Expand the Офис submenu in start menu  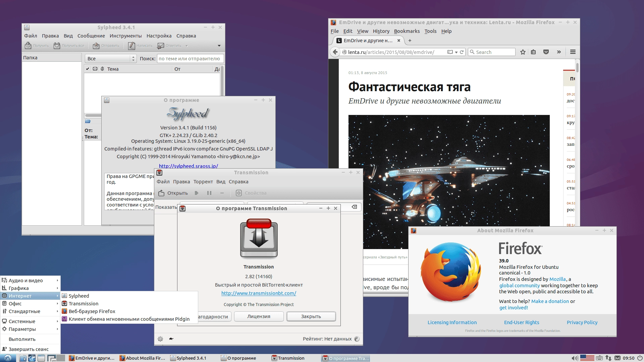[30, 304]
